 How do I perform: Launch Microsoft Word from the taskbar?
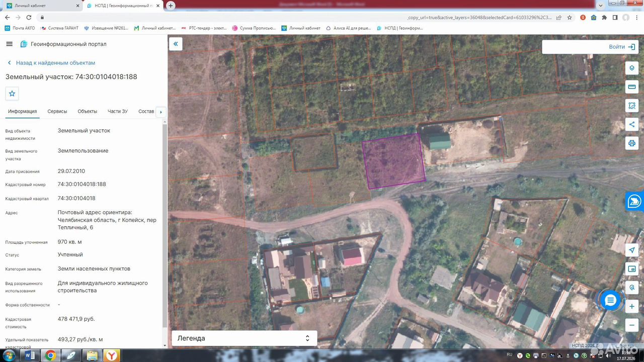point(30,355)
